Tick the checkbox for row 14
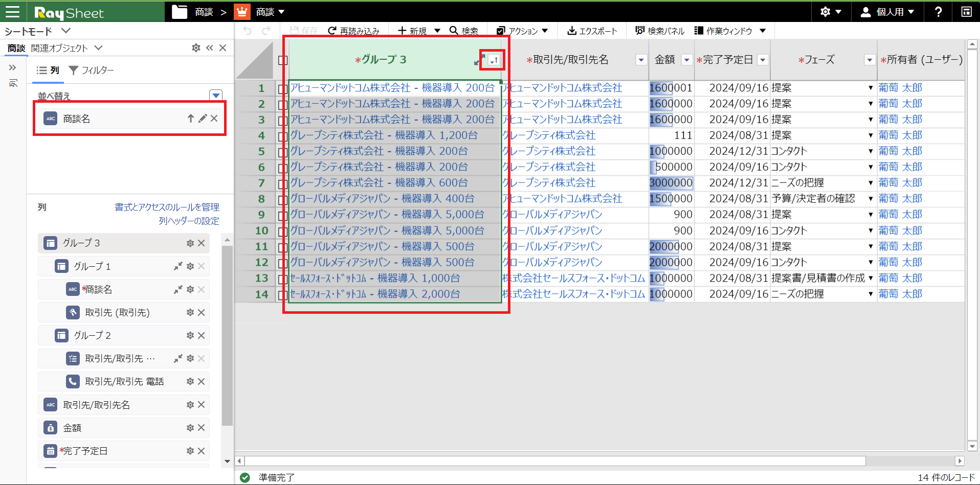The height and width of the screenshot is (485, 980). 282,295
